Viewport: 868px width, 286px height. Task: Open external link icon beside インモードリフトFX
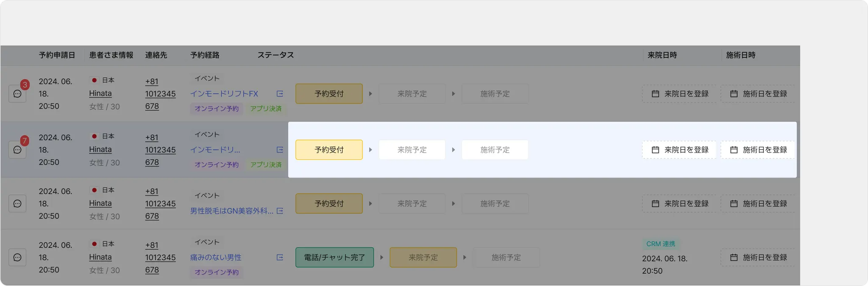[280, 94]
